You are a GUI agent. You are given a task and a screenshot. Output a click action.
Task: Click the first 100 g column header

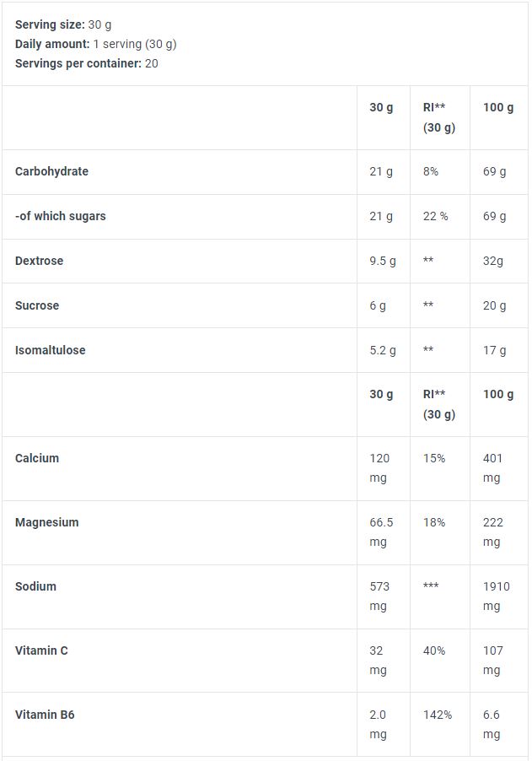(x=498, y=108)
